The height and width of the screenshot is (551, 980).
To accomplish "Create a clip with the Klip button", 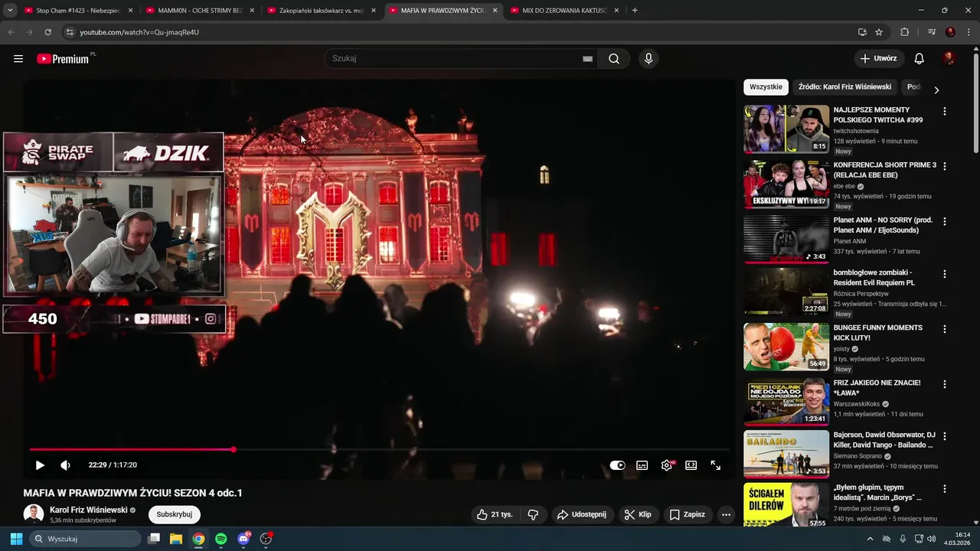I will (637, 514).
